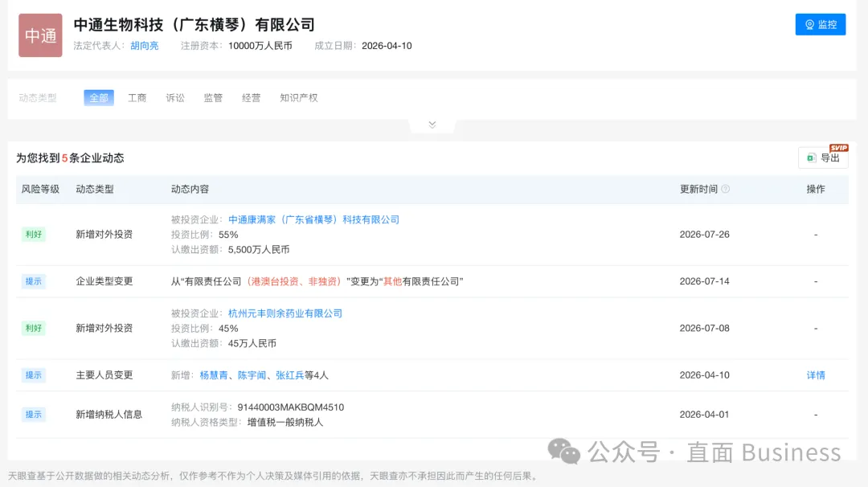Click 利好 tag in 2026-07-26 row

point(33,234)
